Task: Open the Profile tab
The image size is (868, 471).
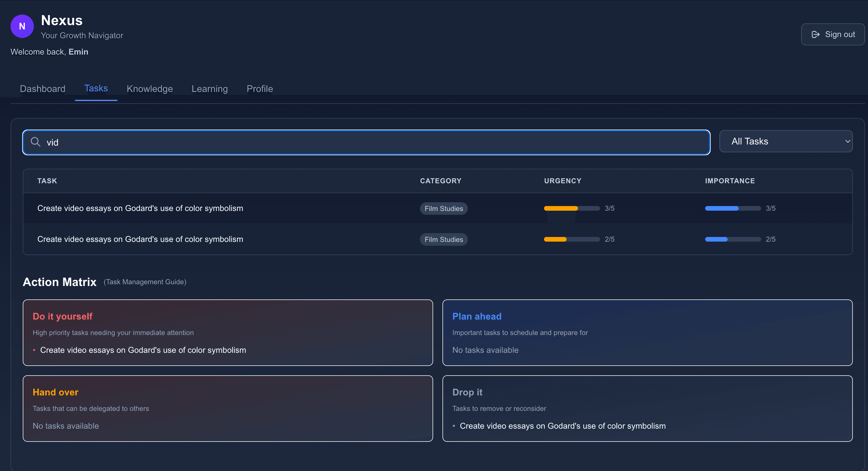Action: pos(259,89)
